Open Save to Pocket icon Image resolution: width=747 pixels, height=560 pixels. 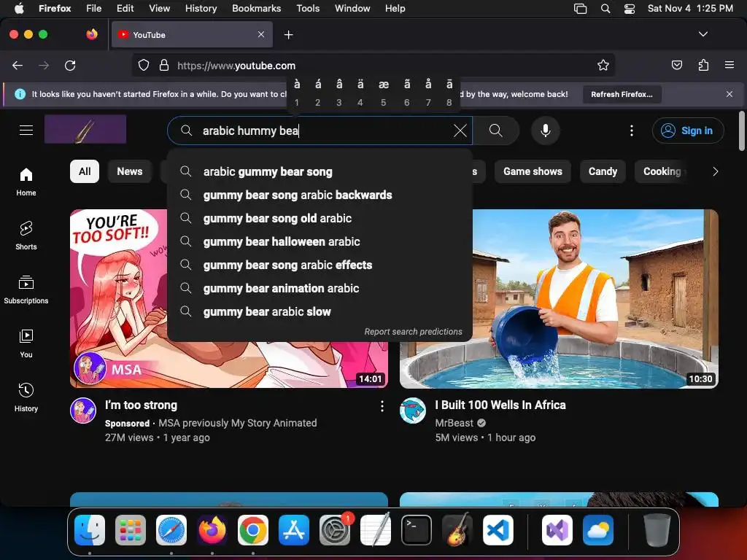[676, 65]
